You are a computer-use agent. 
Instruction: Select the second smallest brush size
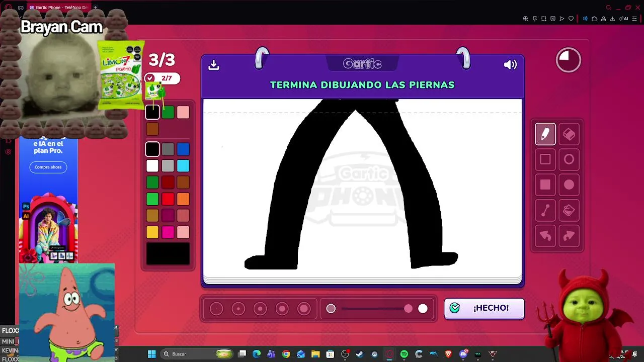pyautogui.click(x=238, y=309)
